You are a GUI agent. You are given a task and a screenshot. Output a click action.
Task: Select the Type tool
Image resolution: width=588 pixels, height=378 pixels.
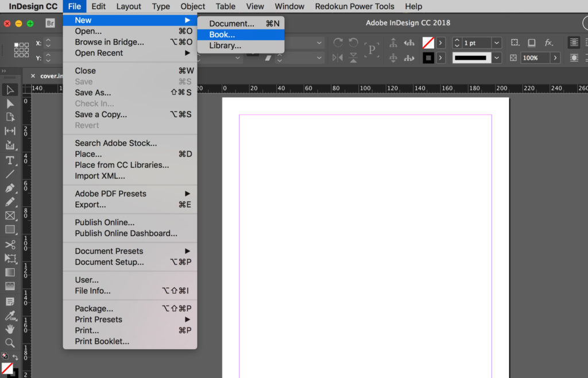(x=10, y=160)
